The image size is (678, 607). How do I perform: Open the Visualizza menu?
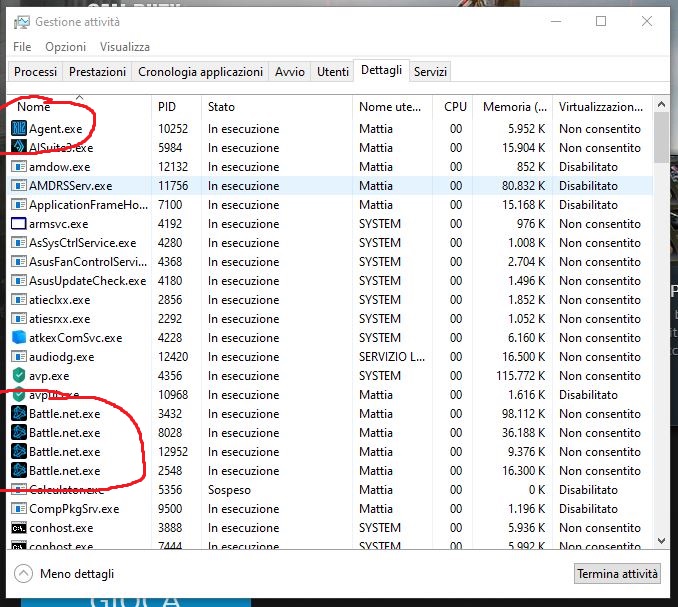tap(125, 47)
